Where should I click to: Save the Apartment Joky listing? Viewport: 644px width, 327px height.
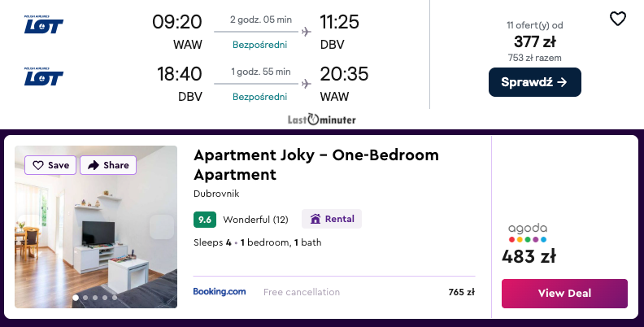[50, 165]
